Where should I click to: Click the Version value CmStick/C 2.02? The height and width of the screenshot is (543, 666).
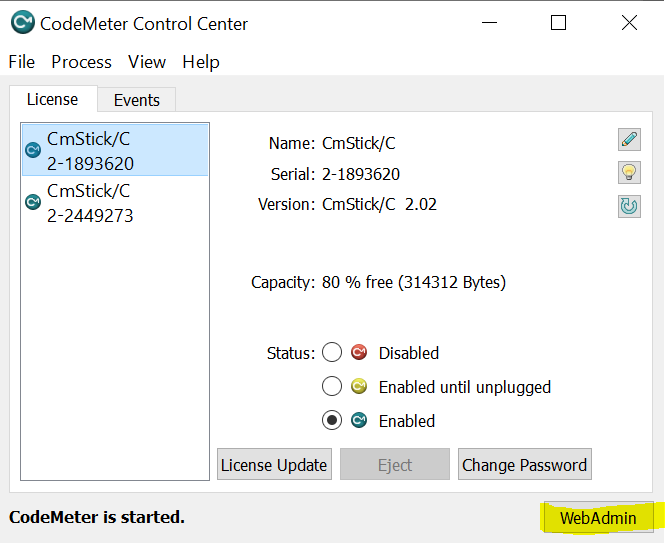379,204
